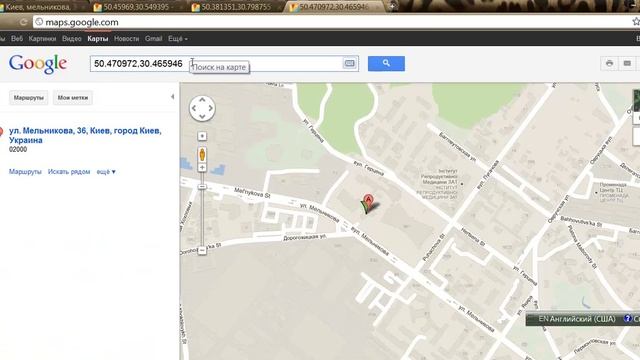Expand the ещё dropdown under the address

(x=106, y=172)
